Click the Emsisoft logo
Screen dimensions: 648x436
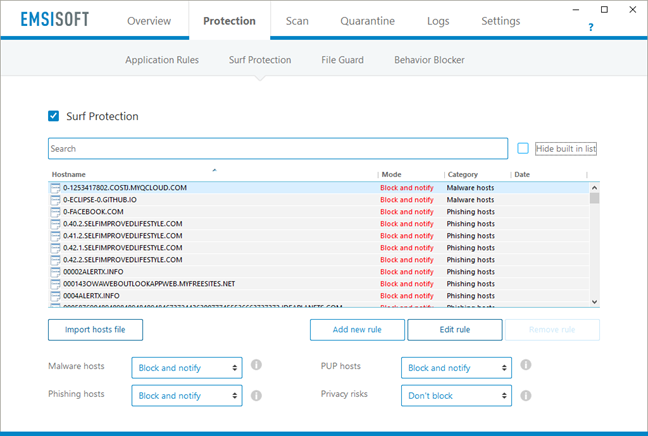point(55,19)
